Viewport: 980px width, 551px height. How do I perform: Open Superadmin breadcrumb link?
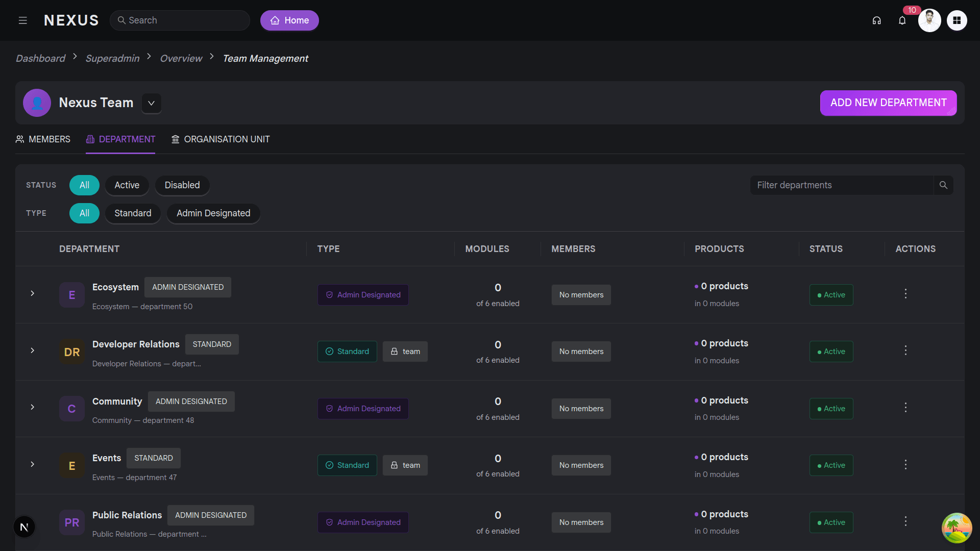click(112, 58)
